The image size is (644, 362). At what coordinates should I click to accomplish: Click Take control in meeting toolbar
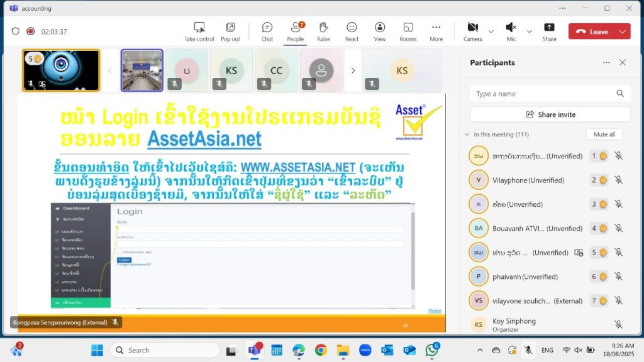(199, 31)
